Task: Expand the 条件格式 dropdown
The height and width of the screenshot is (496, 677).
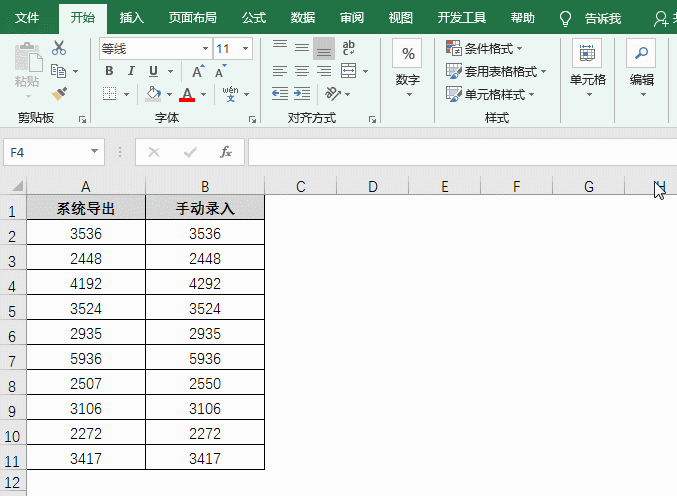Action: (x=519, y=48)
